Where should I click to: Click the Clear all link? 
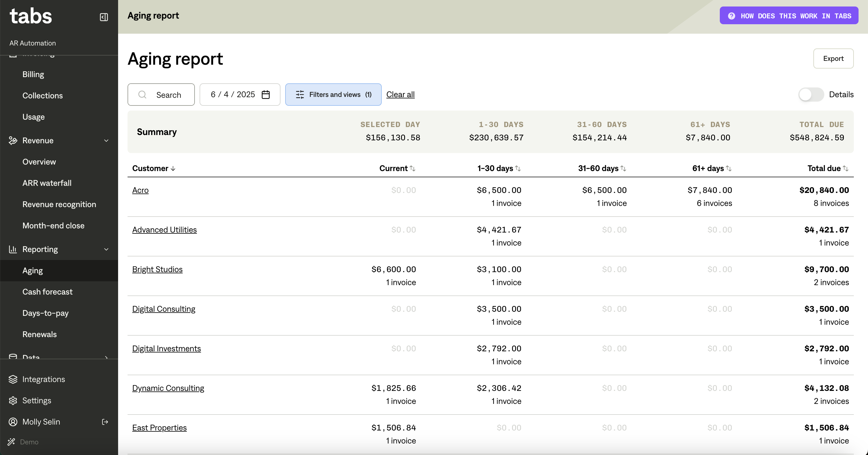tap(400, 95)
